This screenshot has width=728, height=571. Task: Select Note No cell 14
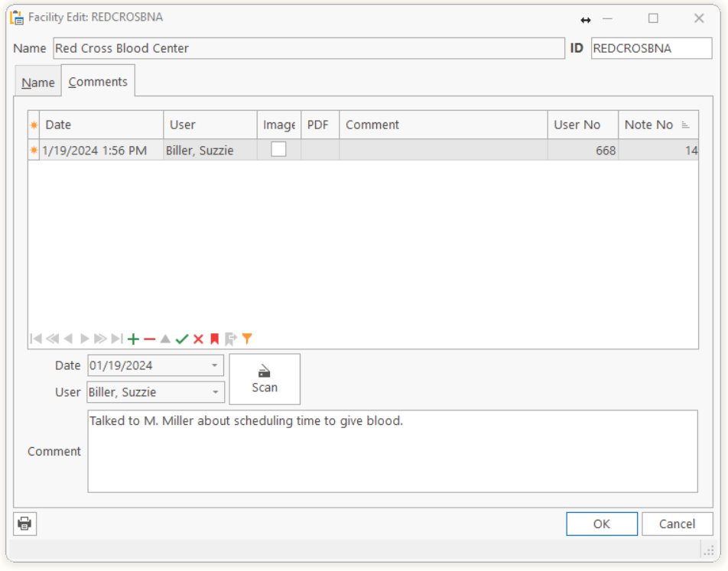[x=658, y=151]
